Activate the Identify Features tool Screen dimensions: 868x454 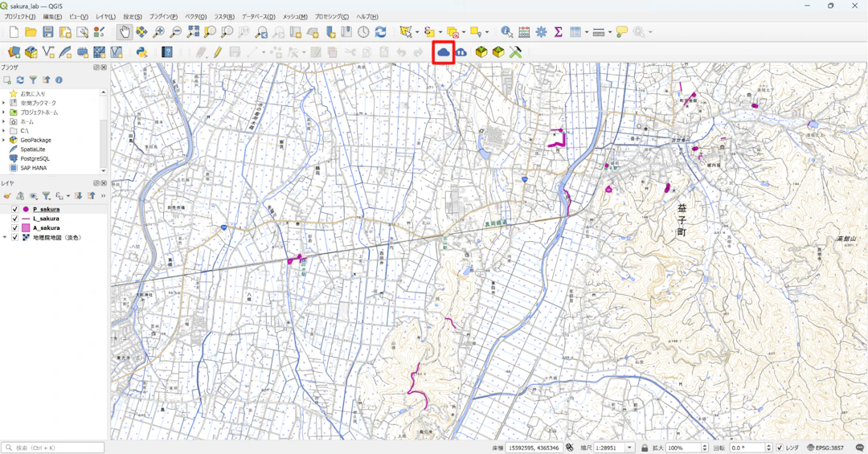506,32
